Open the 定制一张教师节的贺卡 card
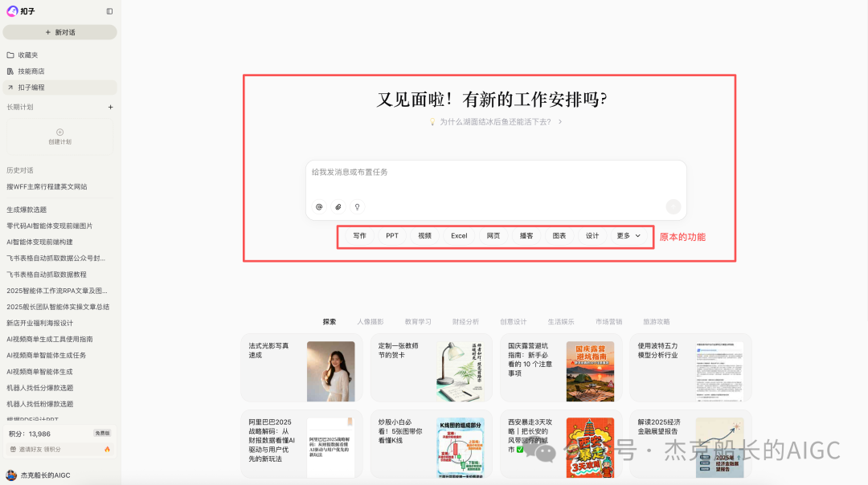 [x=432, y=368]
